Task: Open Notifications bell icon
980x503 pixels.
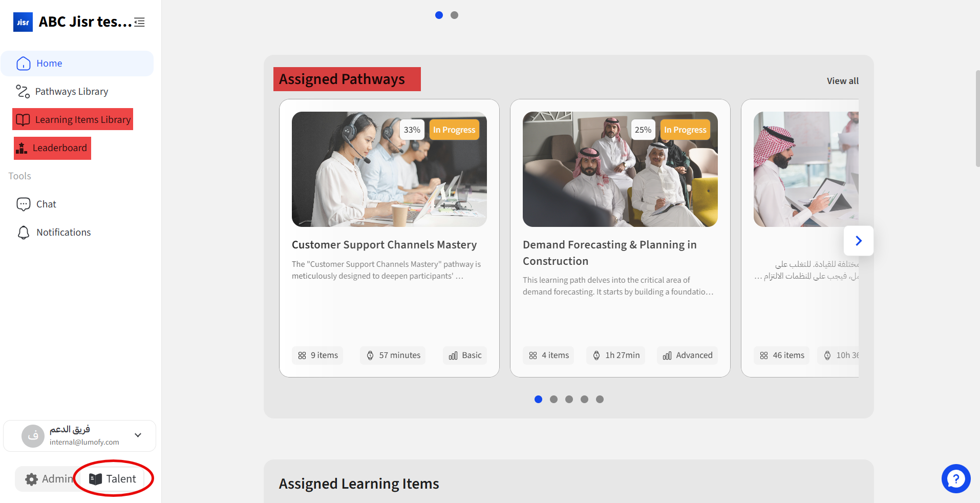Action: click(24, 233)
